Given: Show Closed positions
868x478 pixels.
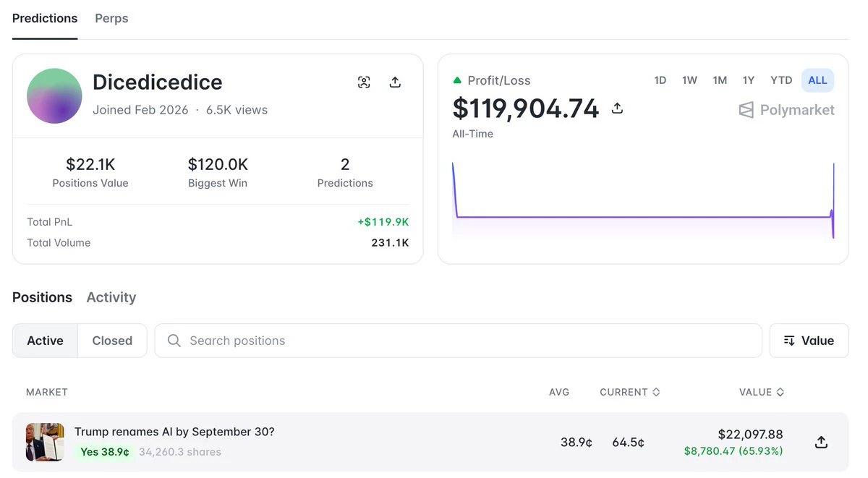Looking at the screenshot, I should pyautogui.click(x=112, y=341).
